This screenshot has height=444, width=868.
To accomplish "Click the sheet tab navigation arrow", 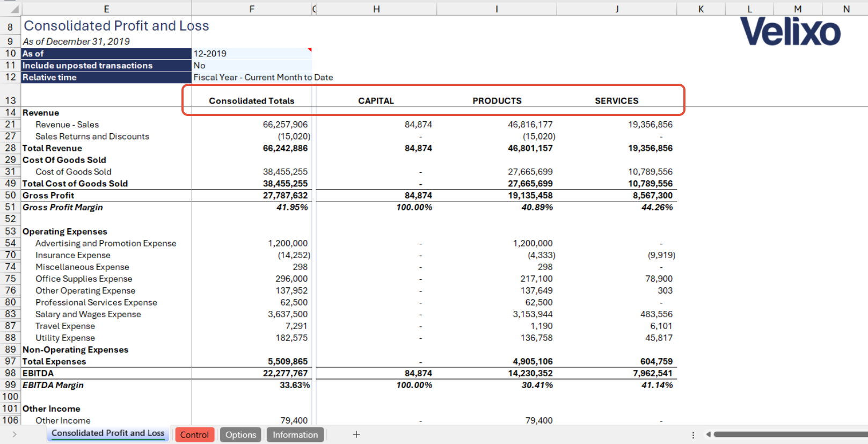I will coord(14,434).
